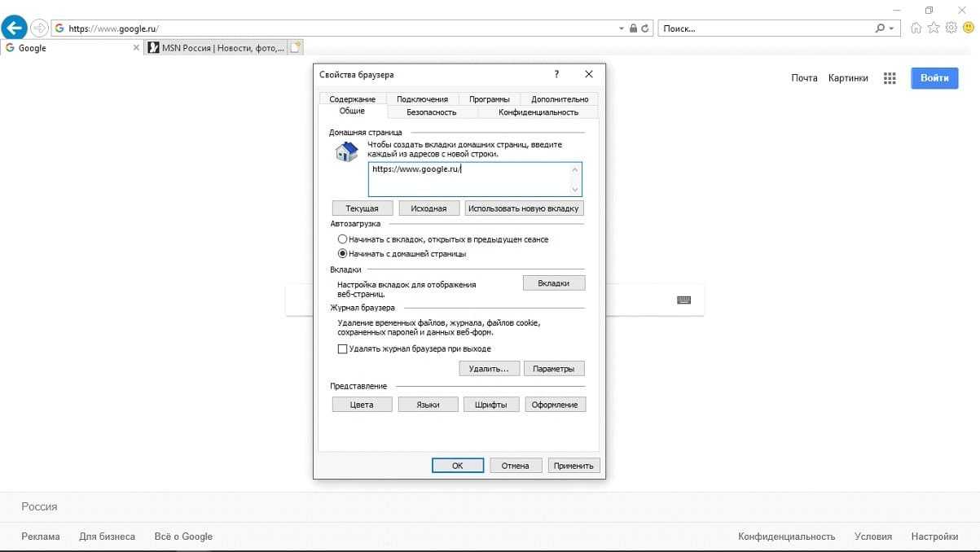980x552 pixels.
Task: Open the Языки button
Action: coord(428,405)
